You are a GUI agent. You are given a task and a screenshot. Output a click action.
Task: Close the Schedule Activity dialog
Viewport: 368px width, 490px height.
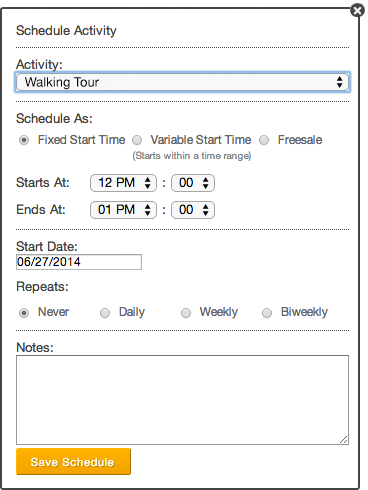(x=357, y=11)
